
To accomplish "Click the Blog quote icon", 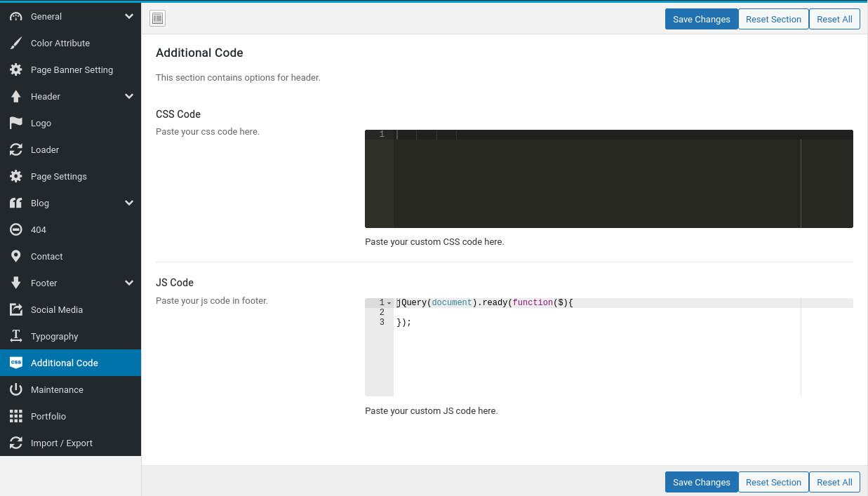I will point(16,203).
